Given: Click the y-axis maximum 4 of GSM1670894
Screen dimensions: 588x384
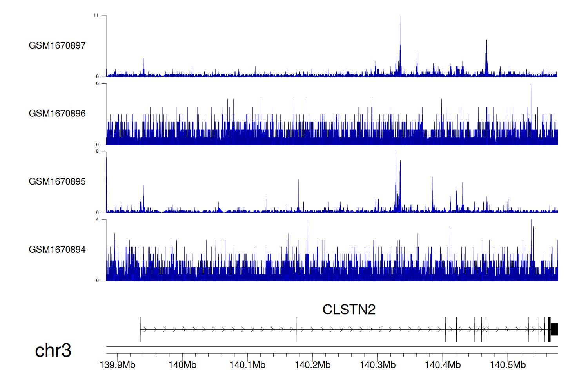Looking at the screenshot, I should [98, 220].
